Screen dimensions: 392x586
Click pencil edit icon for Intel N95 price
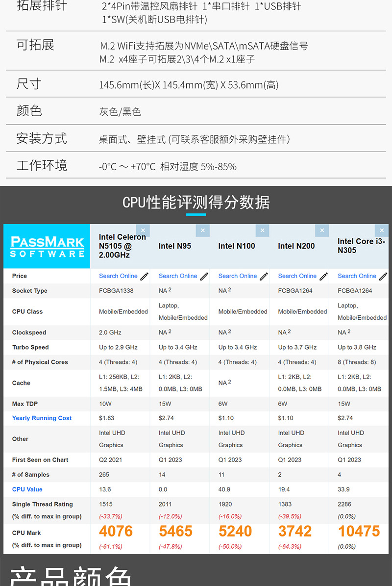point(204,277)
